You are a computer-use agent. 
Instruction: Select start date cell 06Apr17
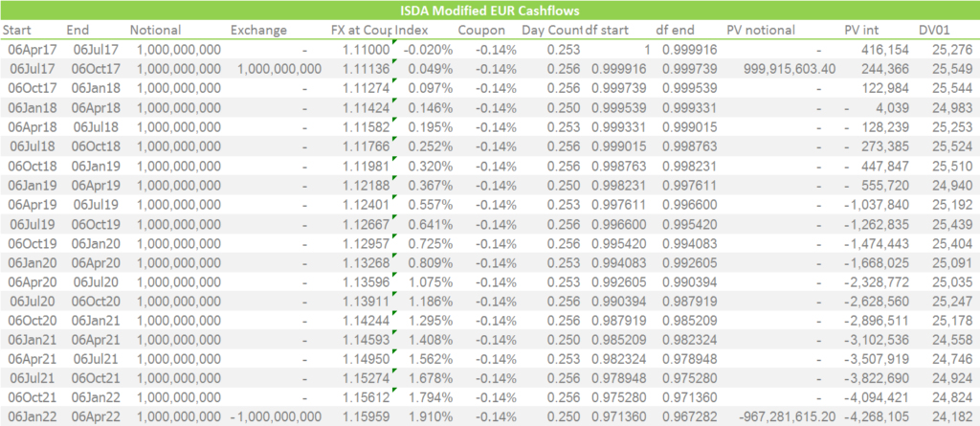point(32,50)
